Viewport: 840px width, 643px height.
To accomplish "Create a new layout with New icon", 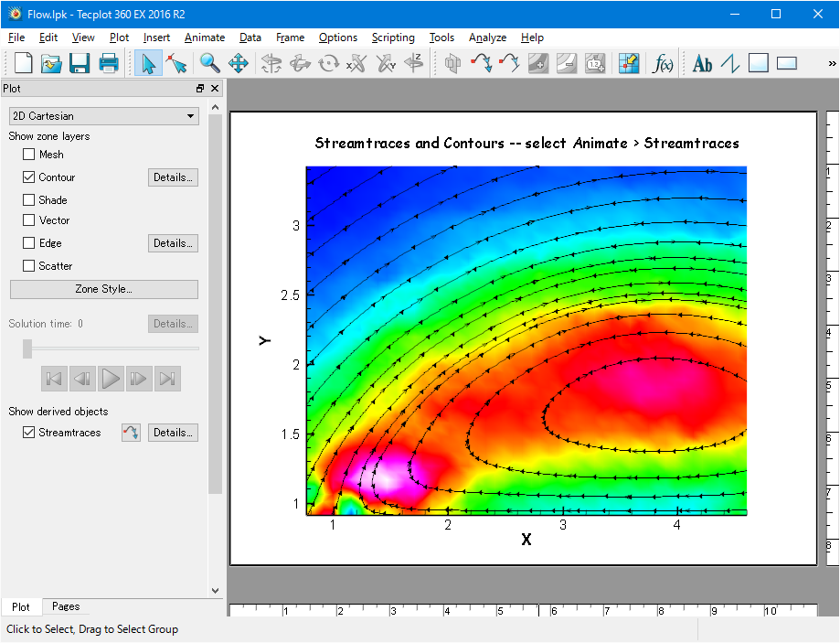I will (23, 63).
